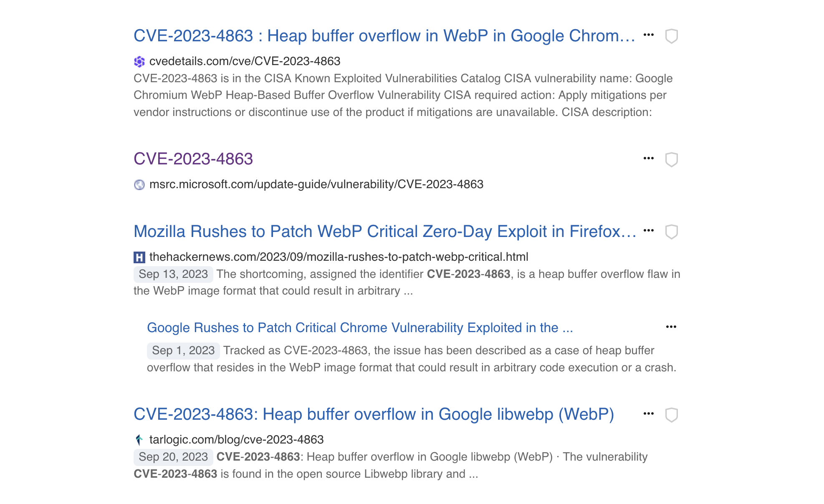This screenshot has width=824, height=504.
Task: Open Google Rushes to Patch Critical Chrome link
Action: [360, 328]
